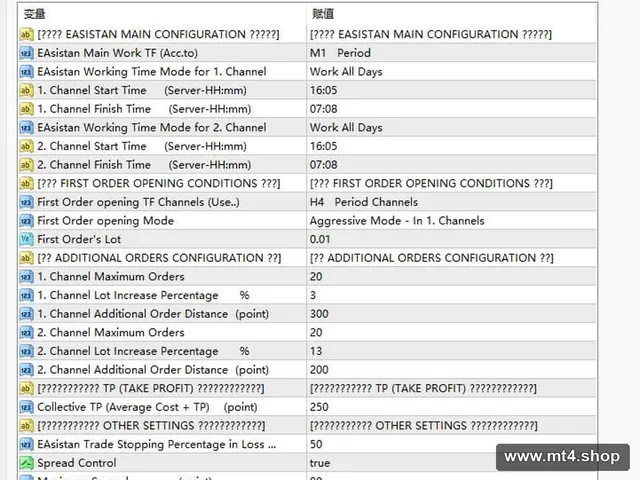Click string icon beside 2. Channel Start Time

tap(26, 146)
